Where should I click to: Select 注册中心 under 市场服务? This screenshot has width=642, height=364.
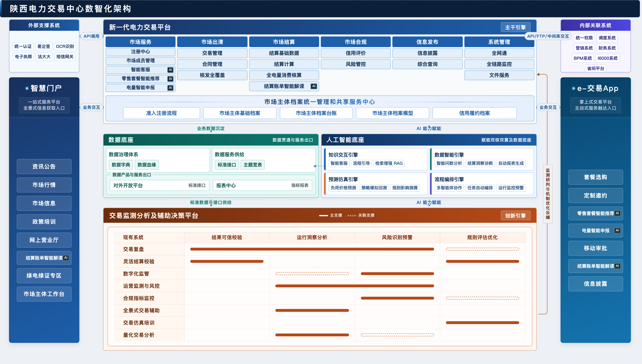pyautogui.click(x=140, y=52)
